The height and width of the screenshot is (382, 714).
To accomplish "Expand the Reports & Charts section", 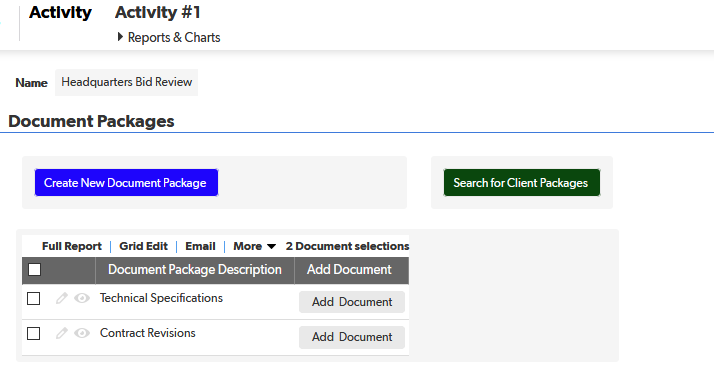I will click(168, 37).
